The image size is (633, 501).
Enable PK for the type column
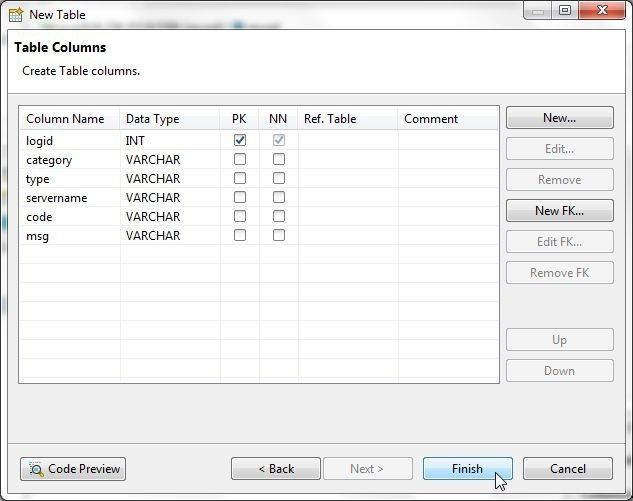240,178
